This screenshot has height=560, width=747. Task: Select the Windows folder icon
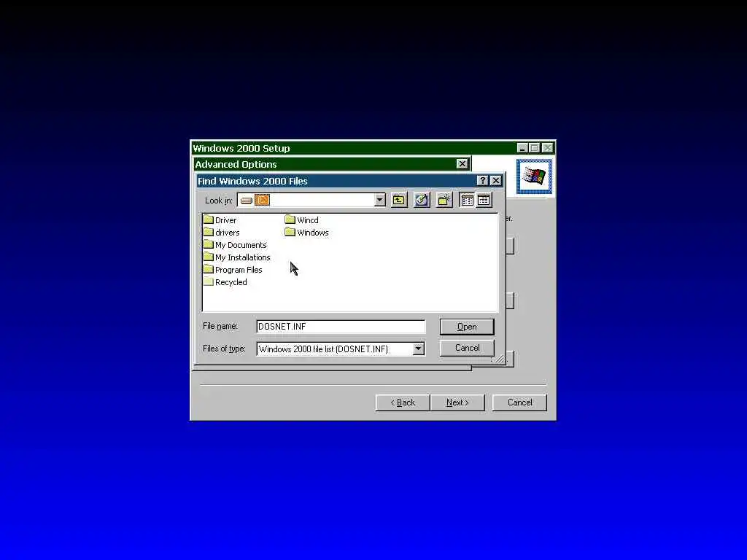[290, 232]
